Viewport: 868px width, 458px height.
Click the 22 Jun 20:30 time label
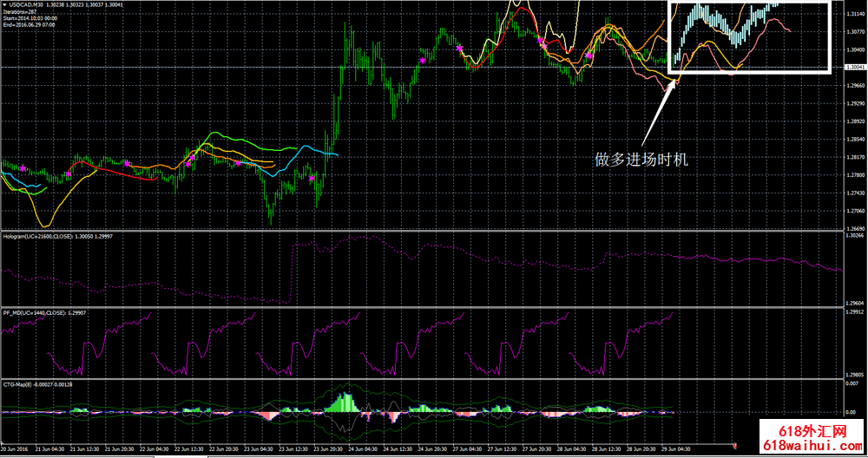point(225,449)
